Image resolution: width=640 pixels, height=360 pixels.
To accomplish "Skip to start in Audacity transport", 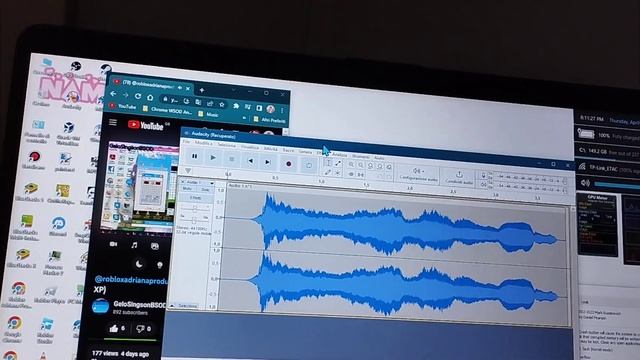I will (250, 160).
